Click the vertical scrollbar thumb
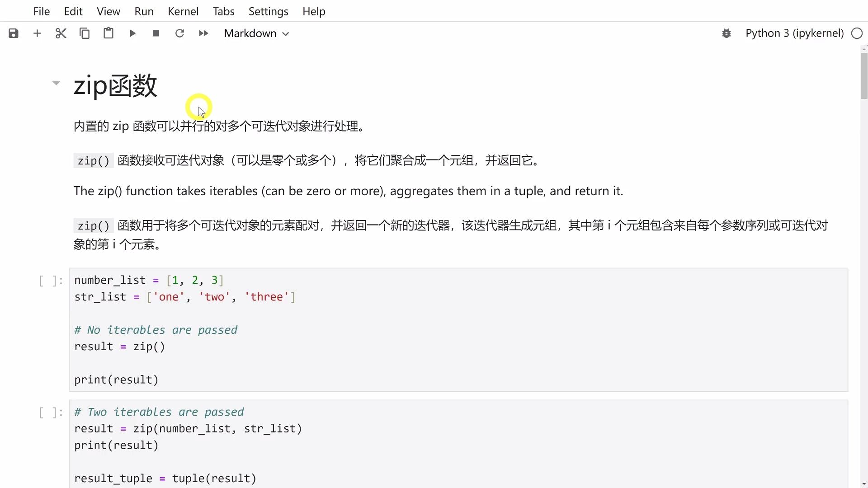This screenshot has width=868, height=488. [864, 76]
